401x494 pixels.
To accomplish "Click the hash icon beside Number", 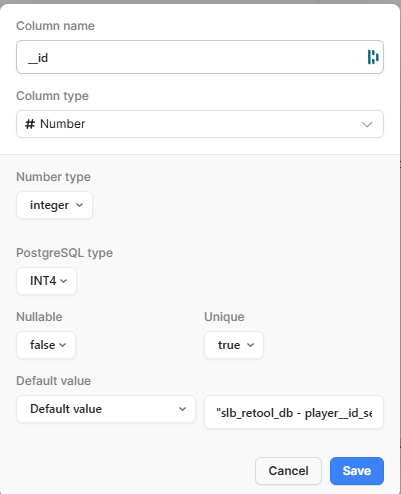I will point(30,124).
